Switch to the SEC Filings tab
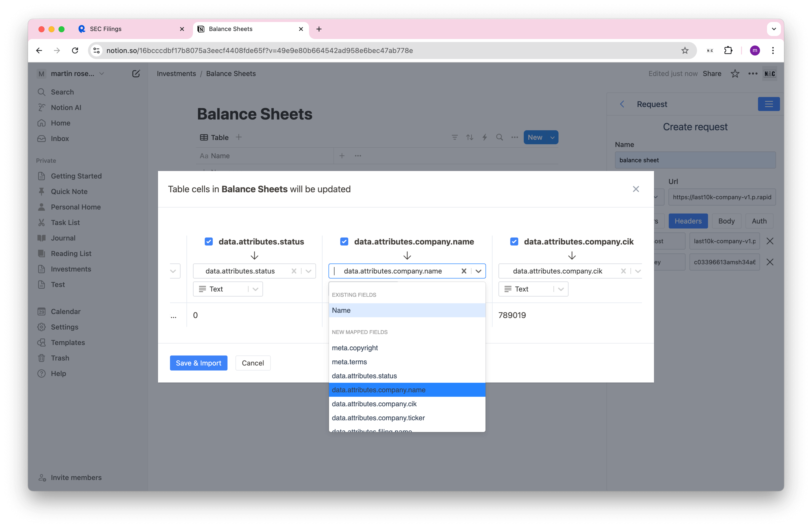The height and width of the screenshot is (528, 812). 131,29
